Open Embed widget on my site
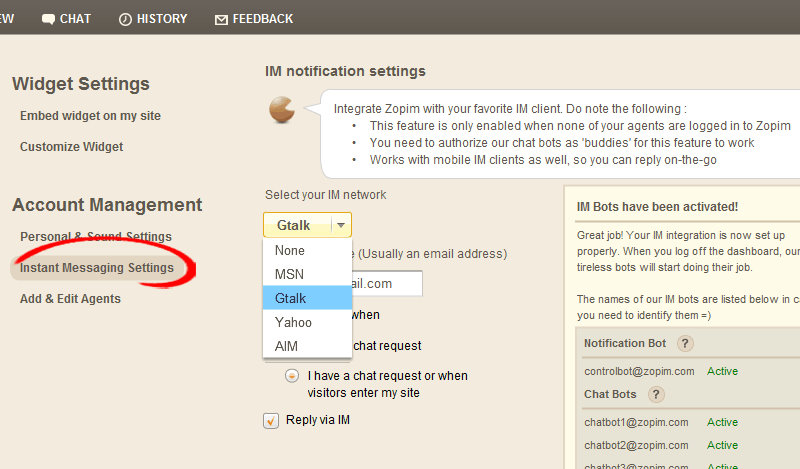 point(90,116)
